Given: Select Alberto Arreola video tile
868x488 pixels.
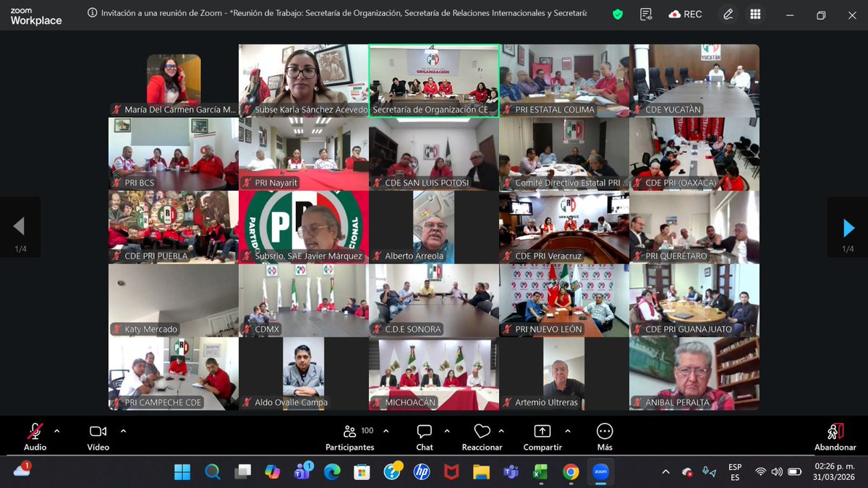Looking at the screenshot, I should coord(434,227).
